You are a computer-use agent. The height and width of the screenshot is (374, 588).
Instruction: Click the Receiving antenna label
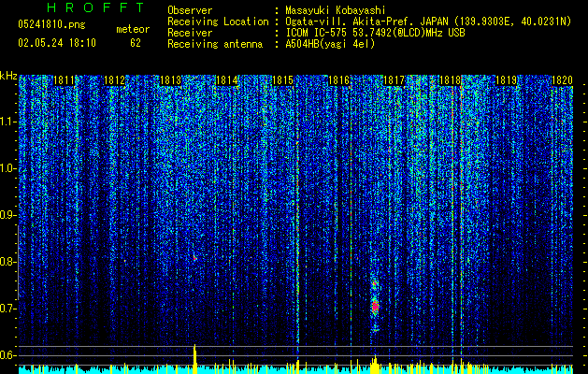[215, 44]
